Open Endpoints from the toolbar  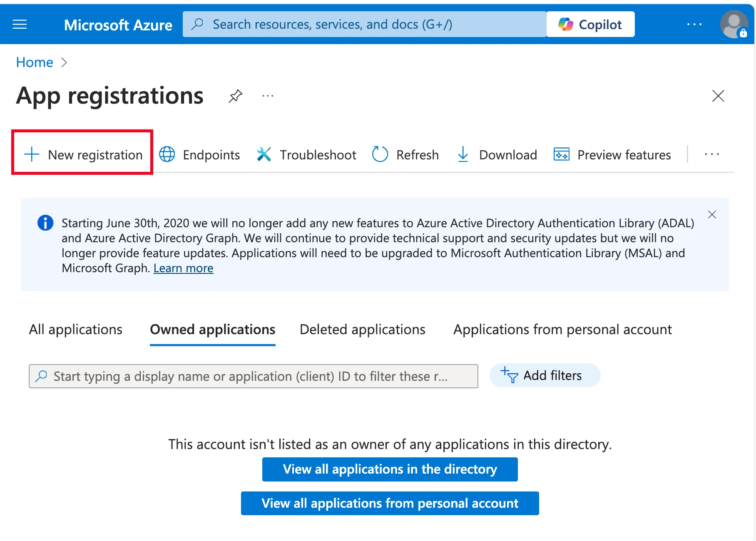coord(199,155)
